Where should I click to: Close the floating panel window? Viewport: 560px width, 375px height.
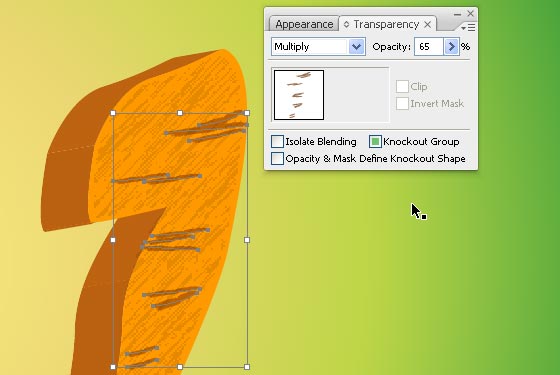click(470, 14)
